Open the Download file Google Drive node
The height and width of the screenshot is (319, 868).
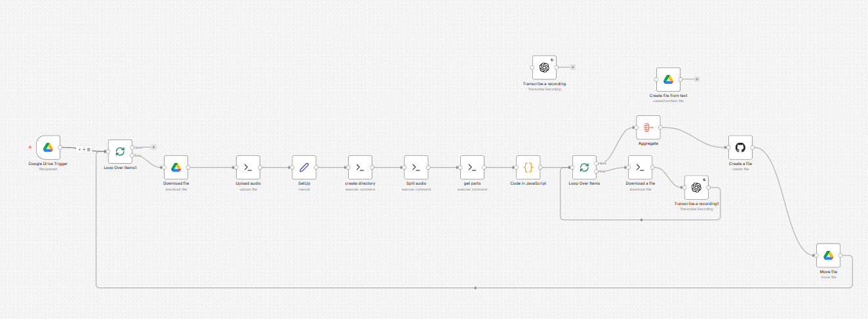(176, 168)
